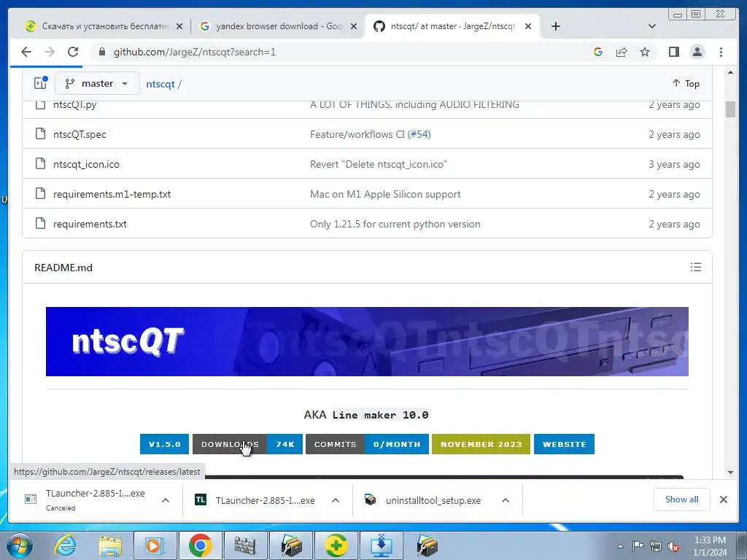This screenshot has height=560, width=747.
Task: Click the file icon beside requirements.m1-temp.txt
Action: [x=41, y=194]
